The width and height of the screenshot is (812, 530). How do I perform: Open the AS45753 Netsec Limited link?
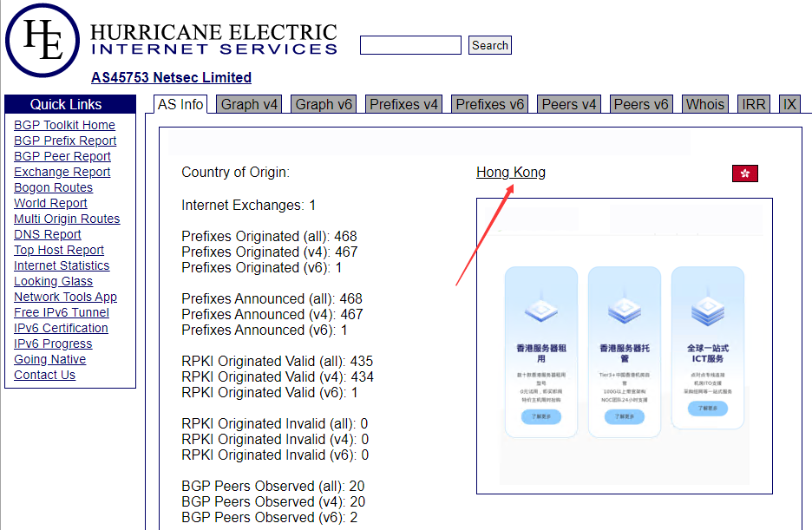click(172, 77)
